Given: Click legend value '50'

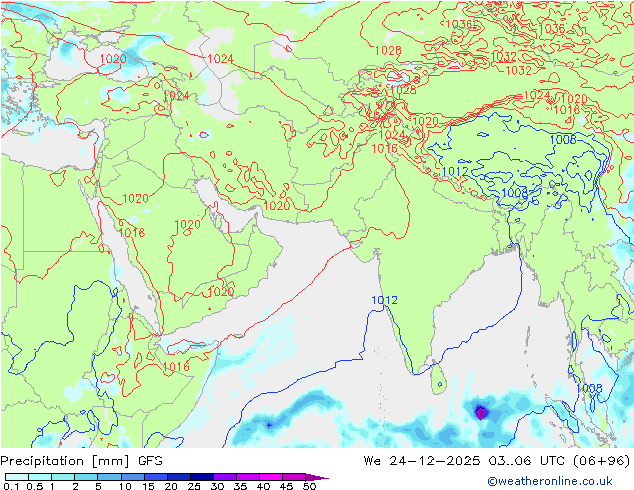Looking at the screenshot, I should [x=309, y=486].
